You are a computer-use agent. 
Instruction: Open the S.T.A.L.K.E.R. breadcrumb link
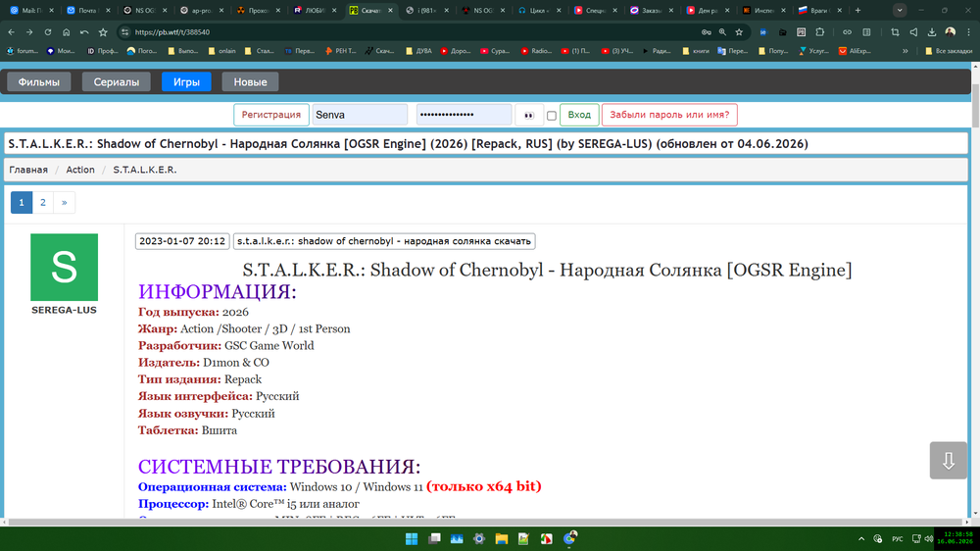144,170
